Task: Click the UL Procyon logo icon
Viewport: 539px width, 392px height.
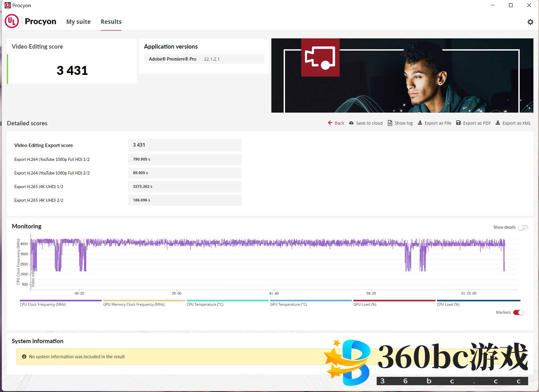Action: click(12, 21)
